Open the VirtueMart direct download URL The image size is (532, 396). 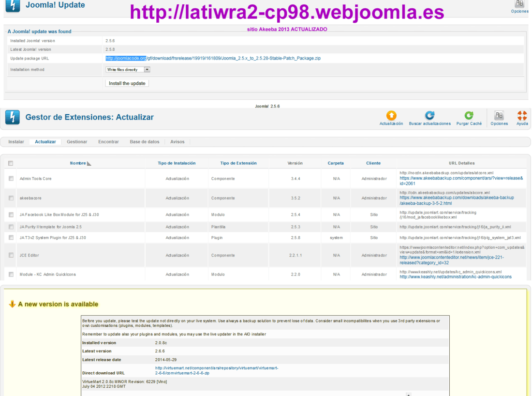click(x=217, y=370)
